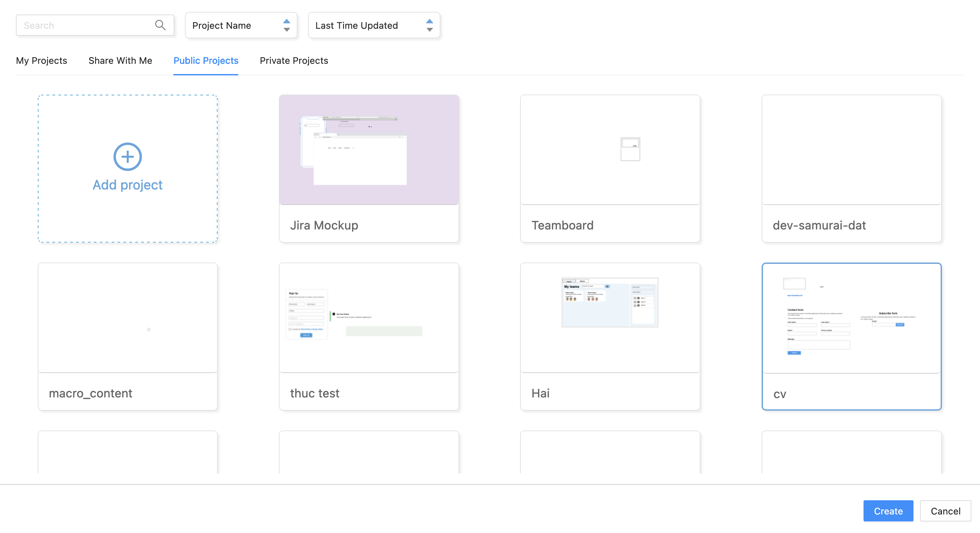Select the Jira Mockup project thumbnail
The width and height of the screenshot is (980, 533).
[x=369, y=150]
